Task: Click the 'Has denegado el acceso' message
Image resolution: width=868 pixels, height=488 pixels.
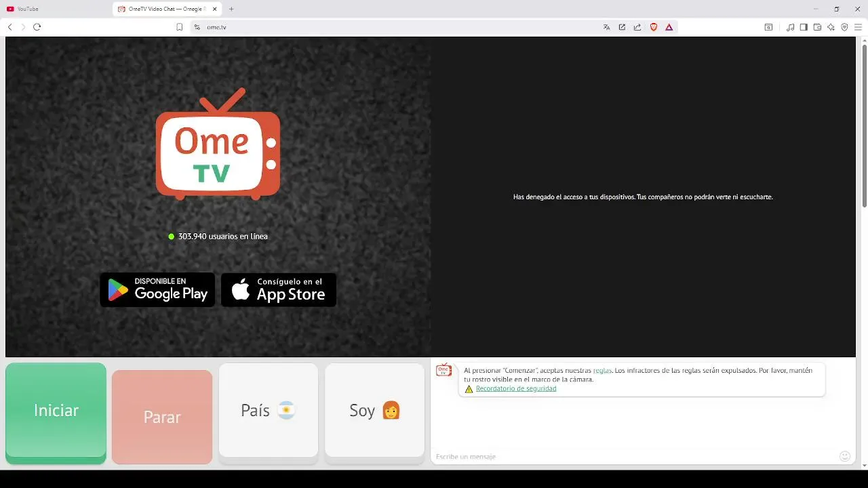Action: coord(643,197)
